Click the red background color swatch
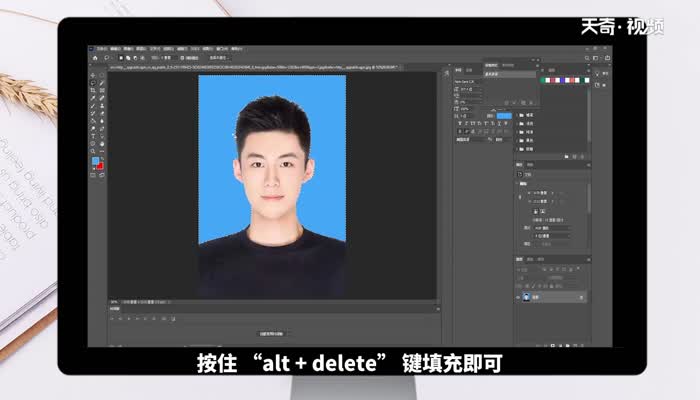Image resolution: width=700 pixels, height=400 pixels. [x=101, y=167]
